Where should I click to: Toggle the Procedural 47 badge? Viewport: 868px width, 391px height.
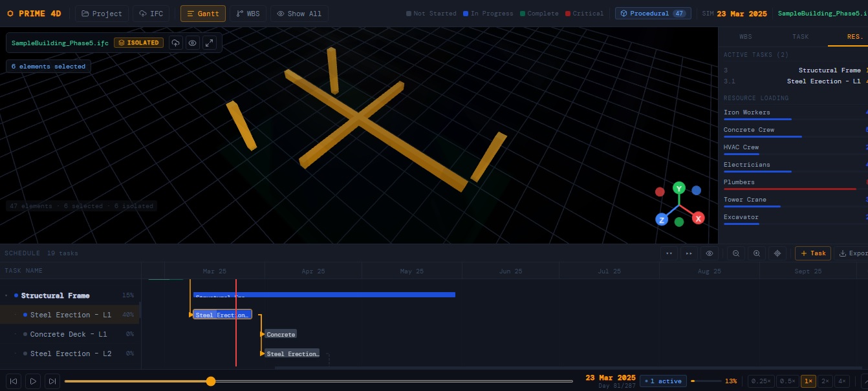(x=653, y=14)
